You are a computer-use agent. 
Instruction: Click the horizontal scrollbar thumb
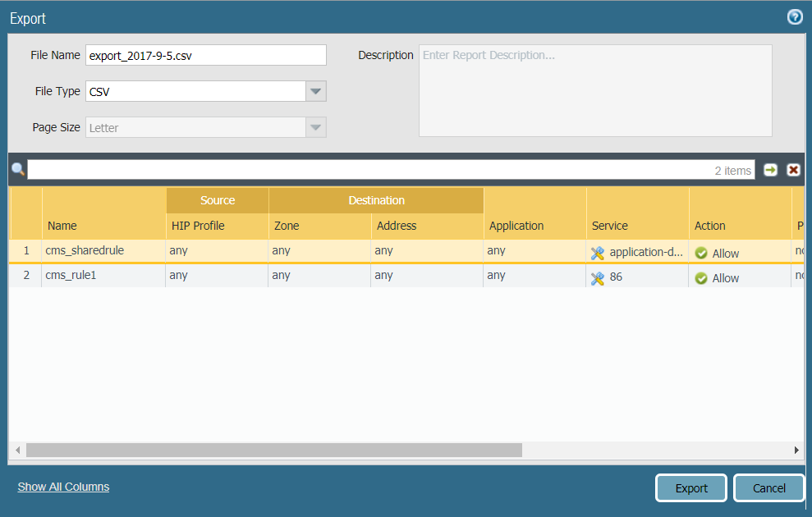[x=274, y=451]
